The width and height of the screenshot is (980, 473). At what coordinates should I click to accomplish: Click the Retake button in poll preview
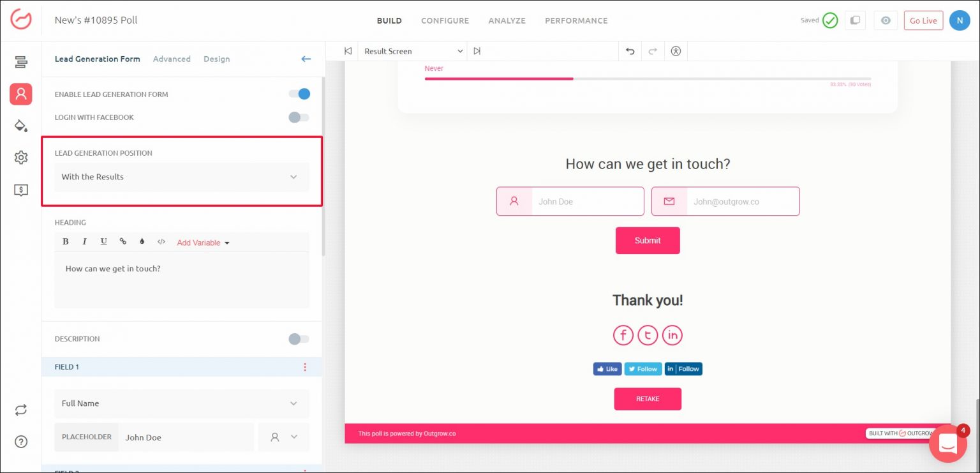tap(648, 398)
